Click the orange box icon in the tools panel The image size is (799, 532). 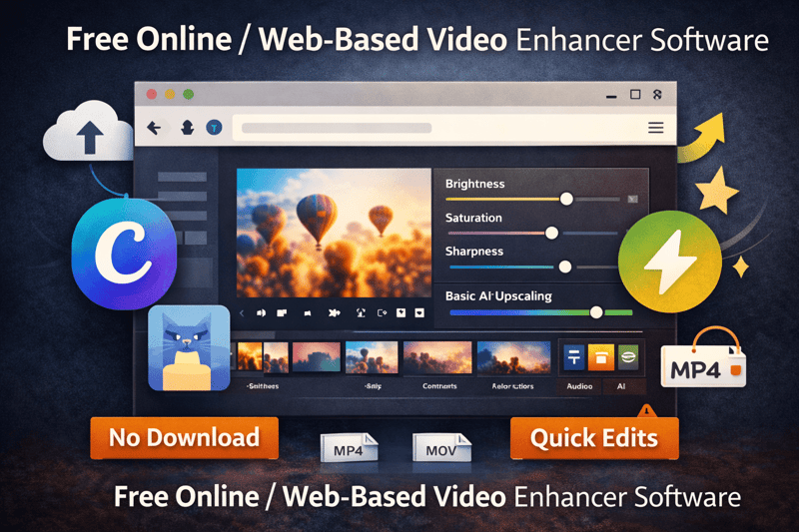[601, 357]
